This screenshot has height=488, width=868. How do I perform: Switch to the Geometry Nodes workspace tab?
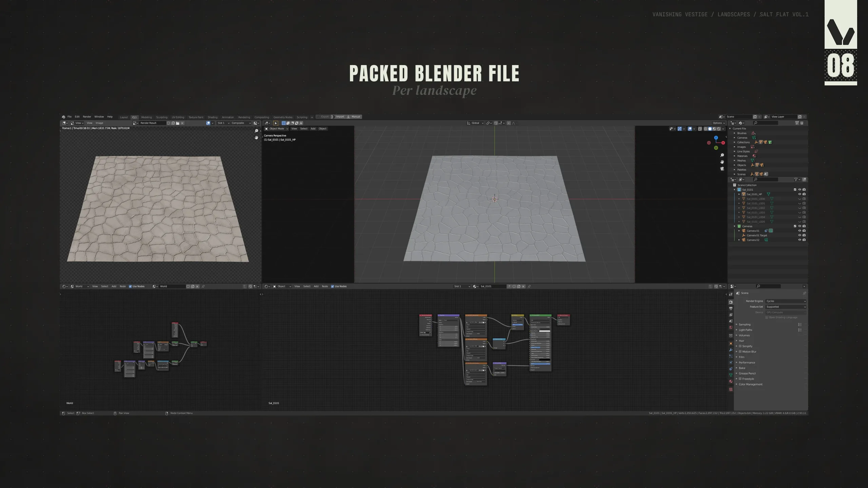[x=283, y=117]
